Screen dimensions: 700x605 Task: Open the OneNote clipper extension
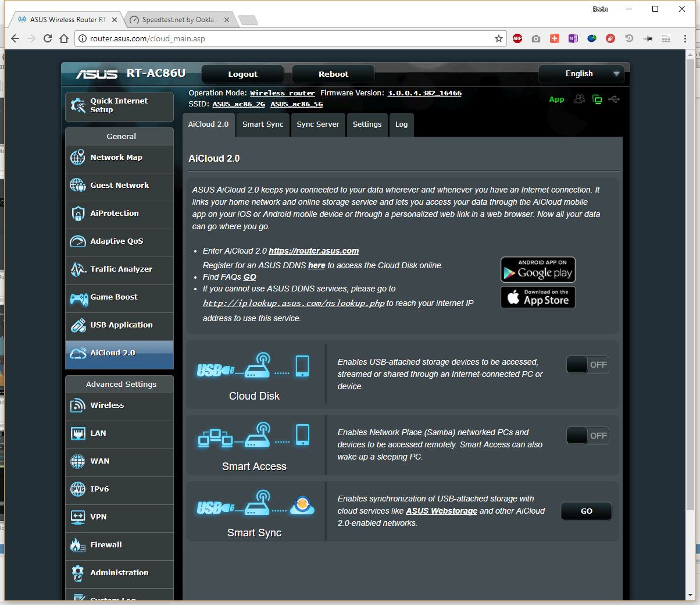(x=573, y=38)
